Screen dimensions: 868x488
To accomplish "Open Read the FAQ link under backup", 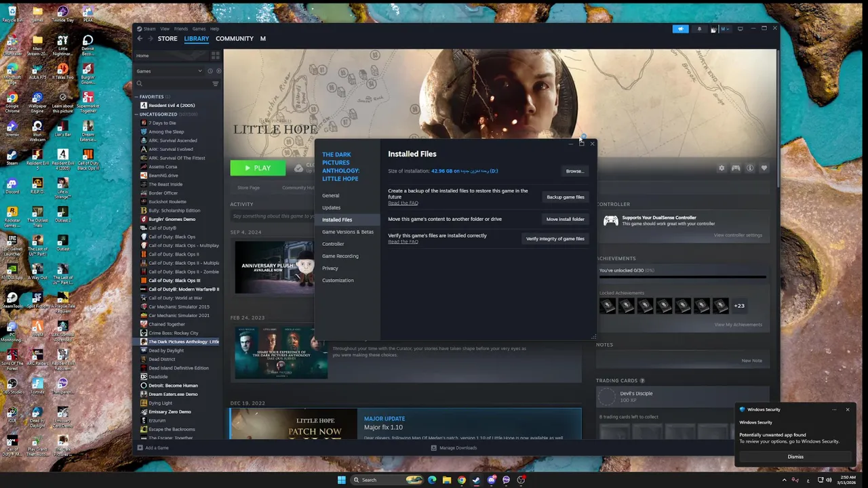I will 403,203.
